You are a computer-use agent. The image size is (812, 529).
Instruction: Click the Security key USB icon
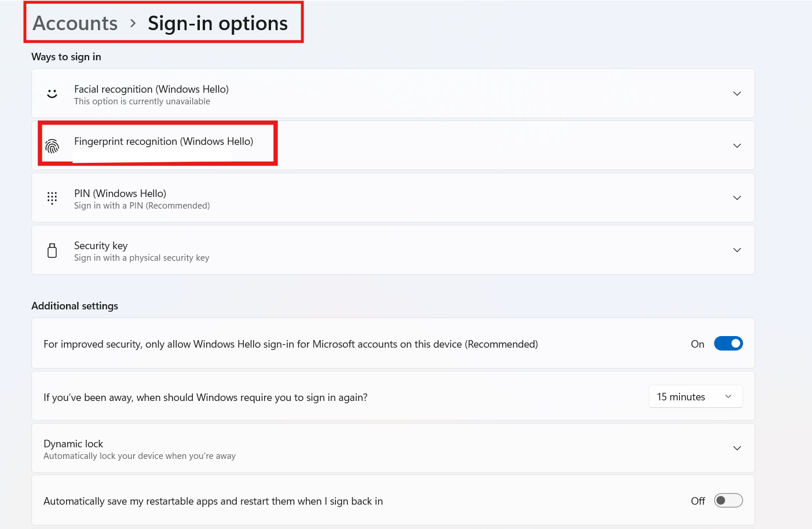coord(52,250)
